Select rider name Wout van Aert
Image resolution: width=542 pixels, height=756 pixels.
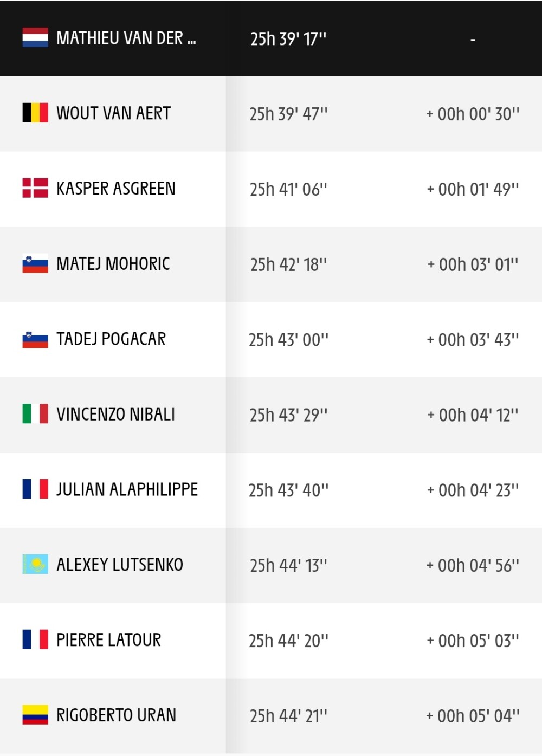114,113
